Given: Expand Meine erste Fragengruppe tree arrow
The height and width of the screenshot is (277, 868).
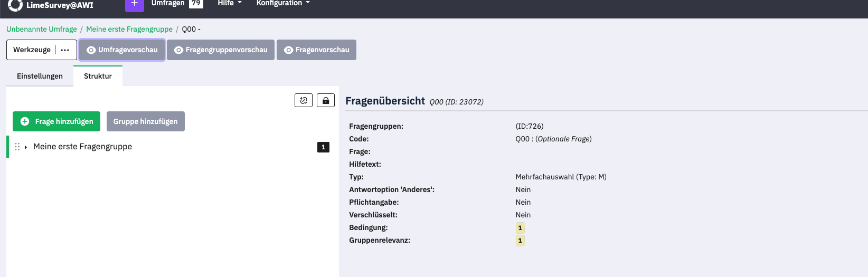Looking at the screenshot, I should (x=25, y=147).
